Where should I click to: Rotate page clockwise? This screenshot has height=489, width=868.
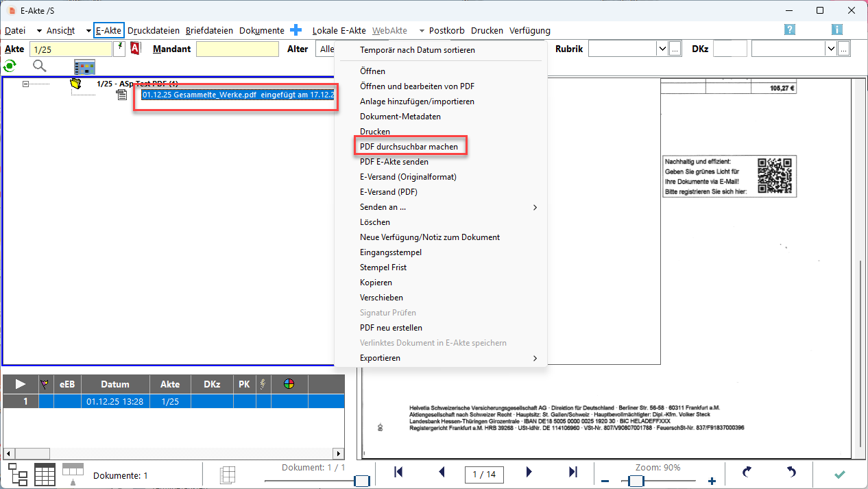tap(748, 473)
